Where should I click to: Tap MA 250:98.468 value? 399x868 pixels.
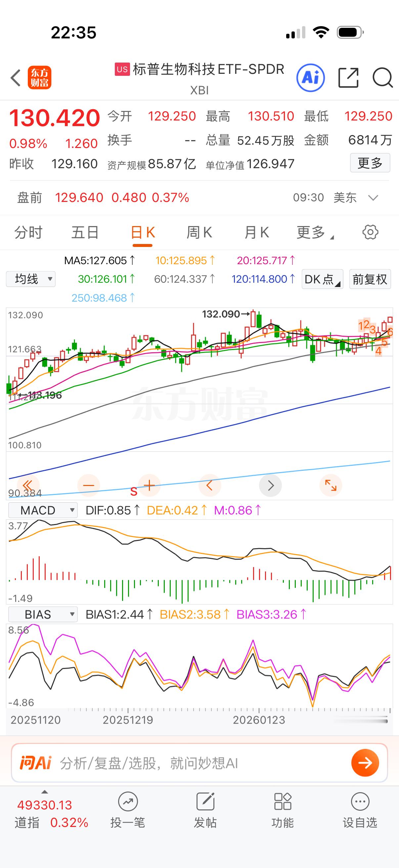(103, 298)
